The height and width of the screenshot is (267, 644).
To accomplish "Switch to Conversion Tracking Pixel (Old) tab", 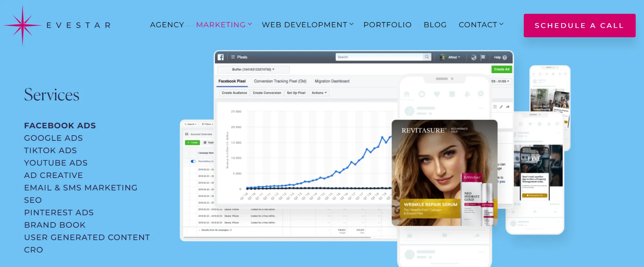I will point(280,81).
